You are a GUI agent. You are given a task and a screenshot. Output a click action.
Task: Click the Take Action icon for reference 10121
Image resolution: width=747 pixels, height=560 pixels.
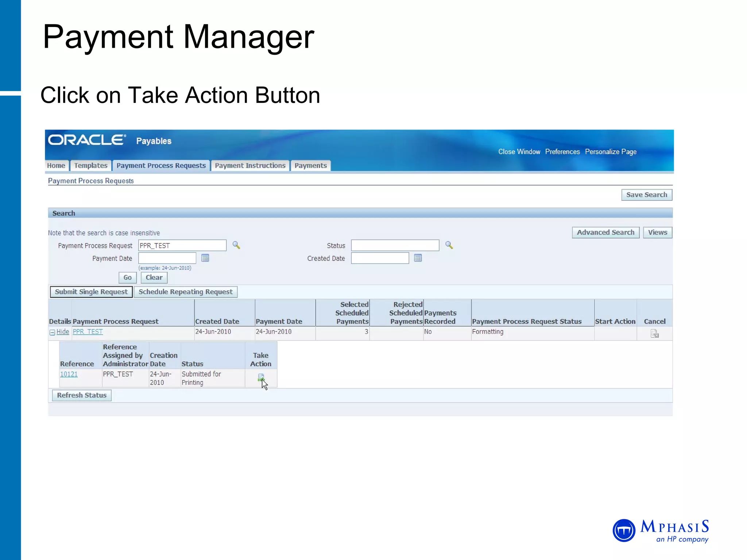pyautogui.click(x=261, y=377)
